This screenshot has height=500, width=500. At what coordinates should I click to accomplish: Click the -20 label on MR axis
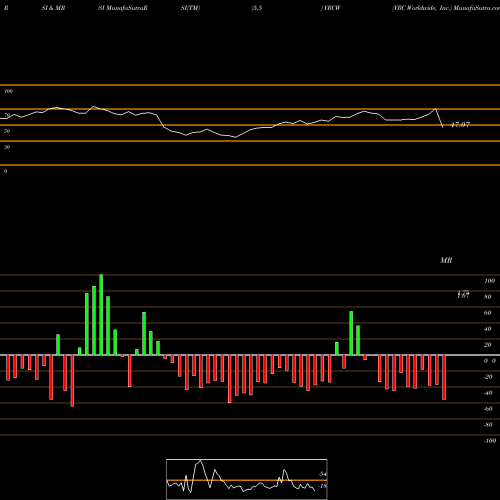[x=488, y=377]
